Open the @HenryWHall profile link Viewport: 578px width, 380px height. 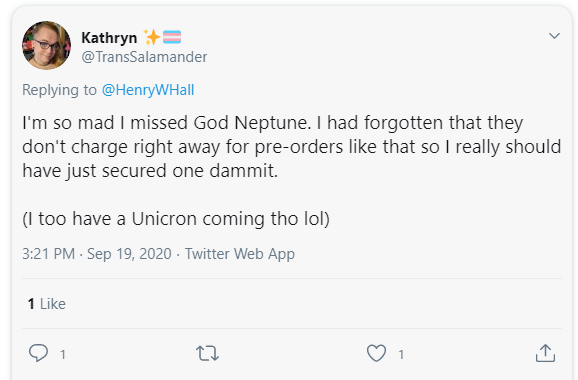coord(148,90)
